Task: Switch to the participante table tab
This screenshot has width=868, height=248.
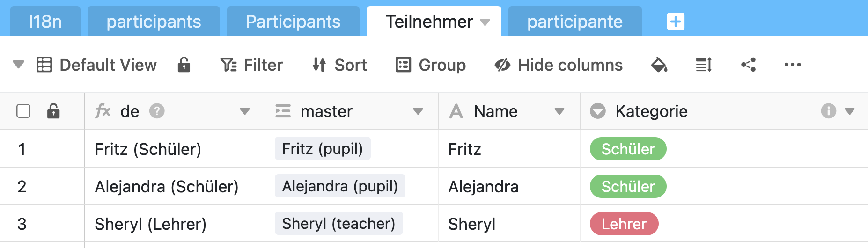Action: tap(574, 22)
